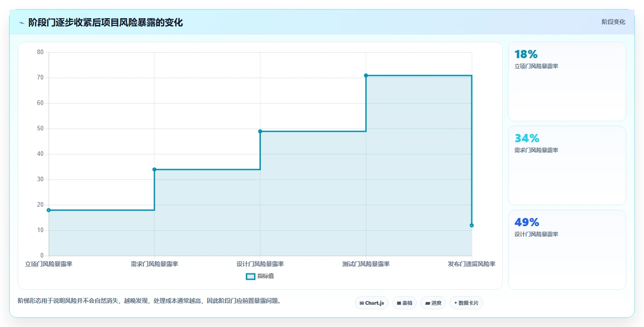Select the 数据卡片 chip

(466, 303)
